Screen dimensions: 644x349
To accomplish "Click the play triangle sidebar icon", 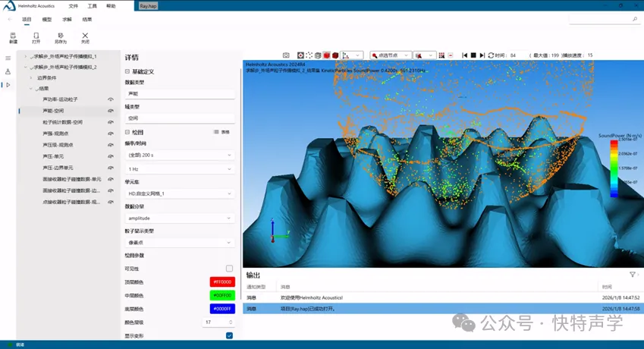I will click(x=8, y=85).
